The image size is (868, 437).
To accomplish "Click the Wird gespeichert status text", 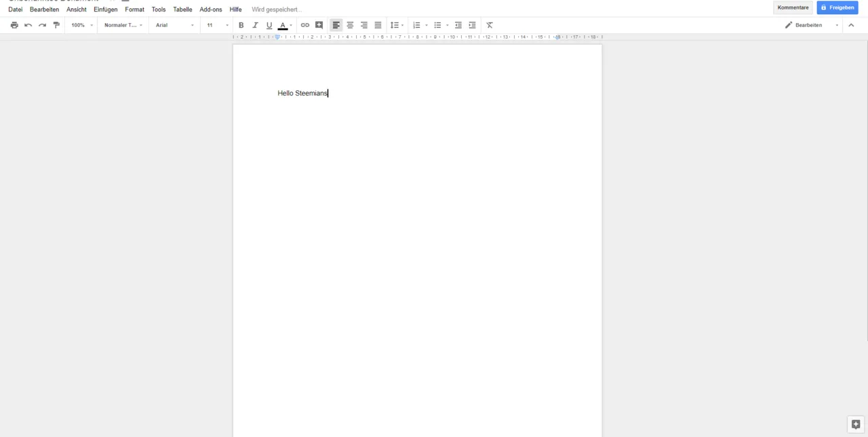I will [x=277, y=9].
